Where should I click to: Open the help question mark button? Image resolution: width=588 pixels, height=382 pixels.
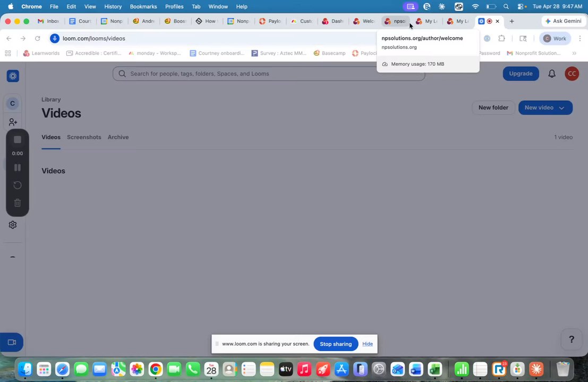tap(571, 340)
